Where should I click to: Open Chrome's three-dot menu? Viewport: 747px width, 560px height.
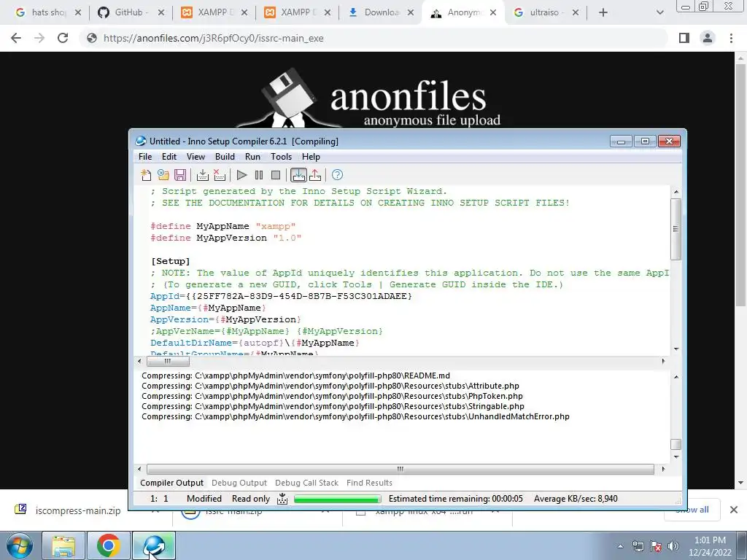(731, 38)
